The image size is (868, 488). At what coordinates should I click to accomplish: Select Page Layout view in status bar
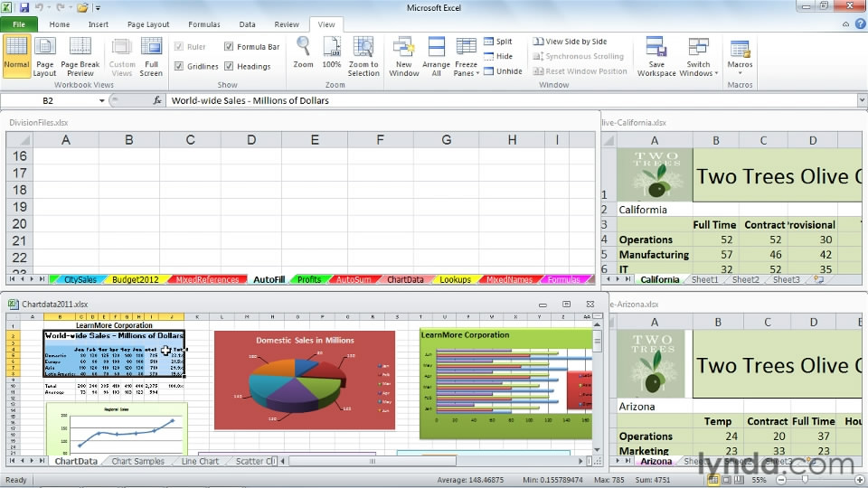(x=726, y=480)
